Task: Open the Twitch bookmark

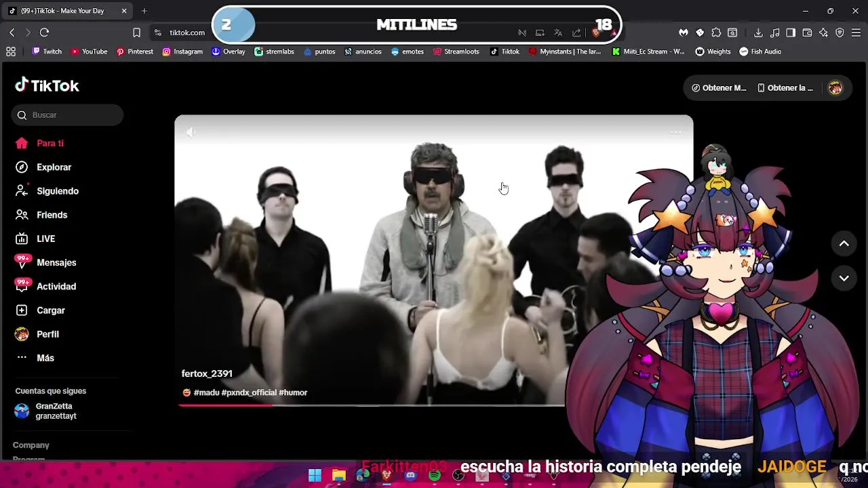Action: point(47,52)
